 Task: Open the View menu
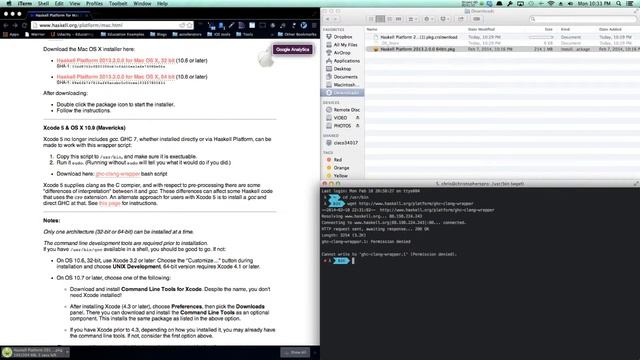75,3
